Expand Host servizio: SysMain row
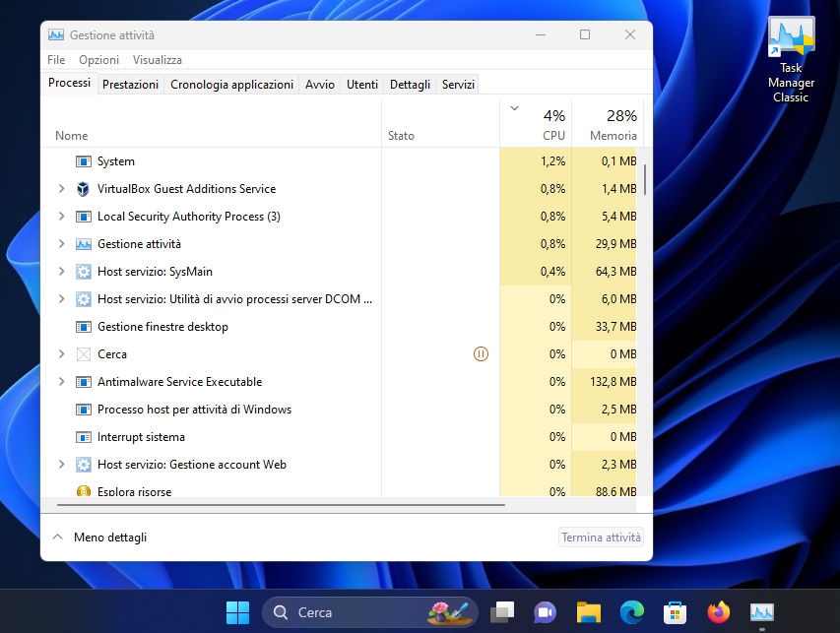Image resolution: width=840 pixels, height=633 pixels. (61, 272)
